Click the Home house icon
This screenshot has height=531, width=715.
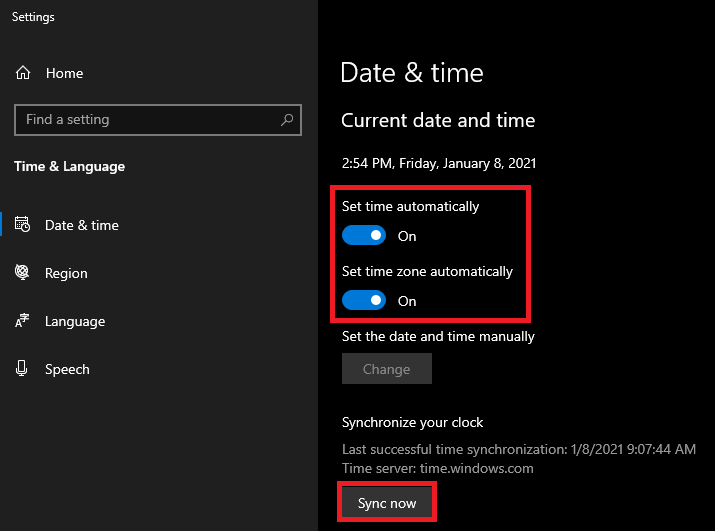23,73
